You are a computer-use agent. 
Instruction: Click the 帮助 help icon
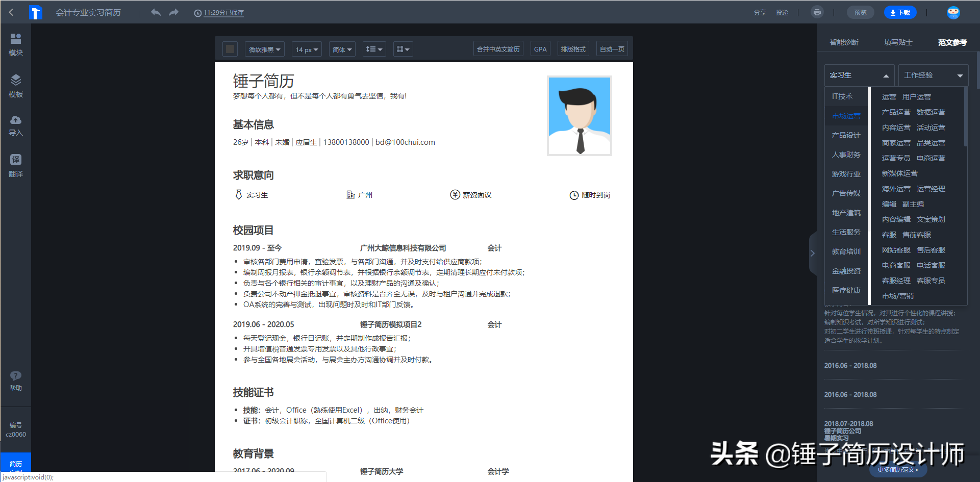coord(16,380)
